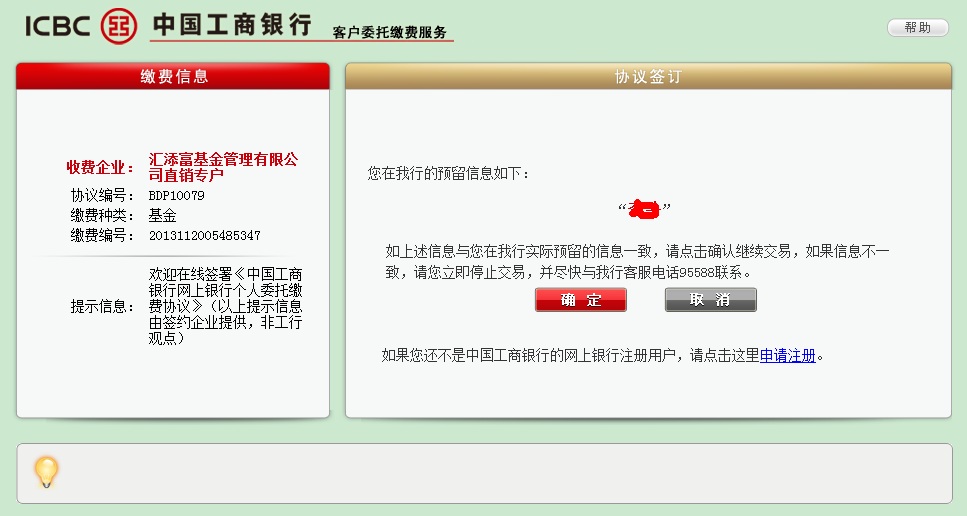Viewport: 967px width, 516px height.
Task: Click the ICBC circular logo emblem
Action: click(x=120, y=26)
